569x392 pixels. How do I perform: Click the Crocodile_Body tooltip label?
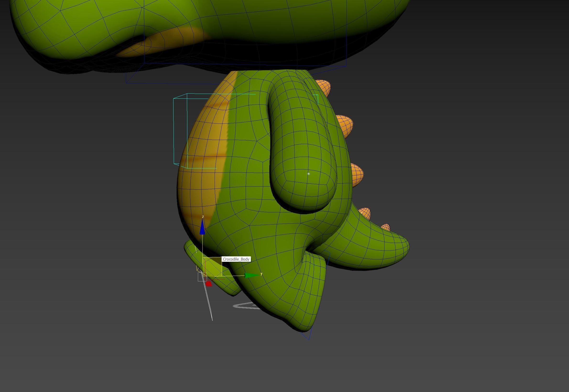236,259
